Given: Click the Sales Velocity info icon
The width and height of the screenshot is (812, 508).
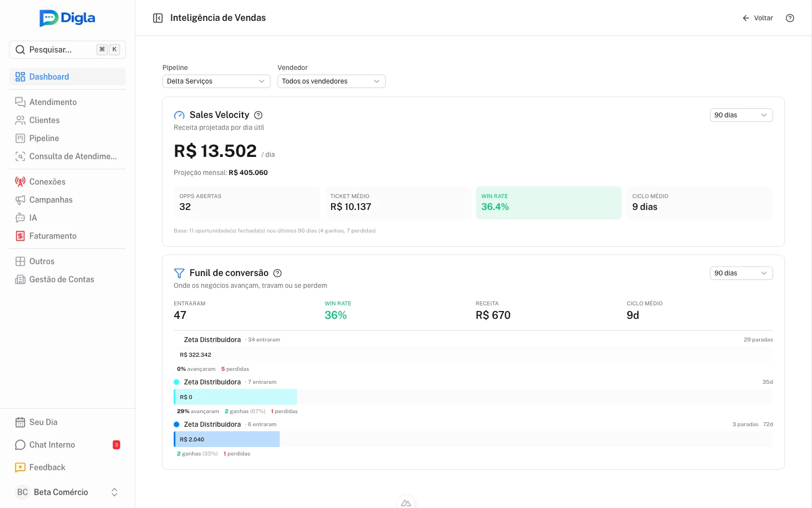Looking at the screenshot, I should [258, 115].
